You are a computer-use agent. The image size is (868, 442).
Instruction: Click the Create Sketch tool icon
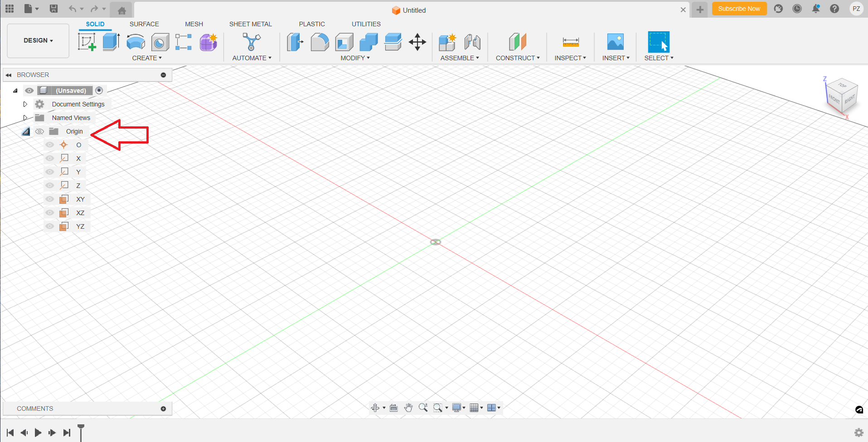point(87,42)
